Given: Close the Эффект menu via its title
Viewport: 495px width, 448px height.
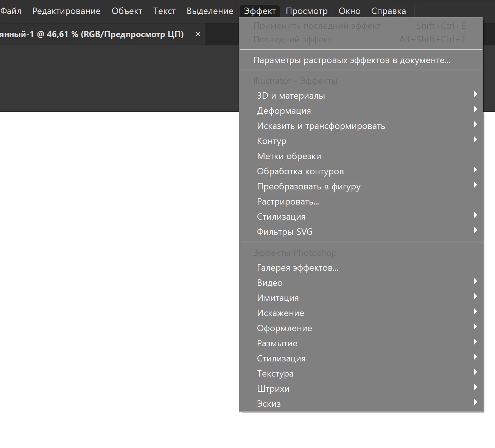Looking at the screenshot, I should 260,11.
